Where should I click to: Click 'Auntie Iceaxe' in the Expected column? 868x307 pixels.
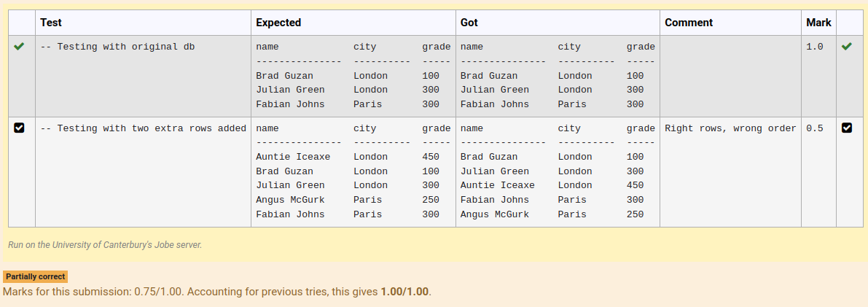click(293, 157)
